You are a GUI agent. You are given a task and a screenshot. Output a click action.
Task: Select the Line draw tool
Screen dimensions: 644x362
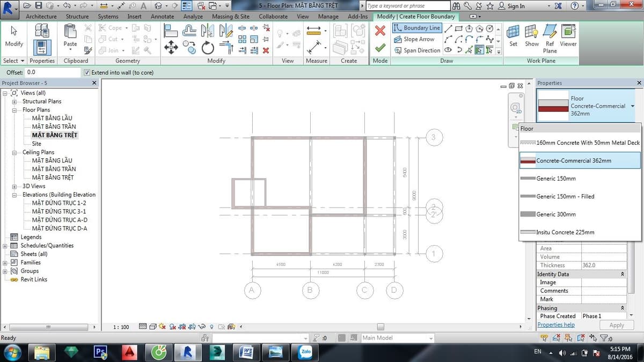click(448, 29)
